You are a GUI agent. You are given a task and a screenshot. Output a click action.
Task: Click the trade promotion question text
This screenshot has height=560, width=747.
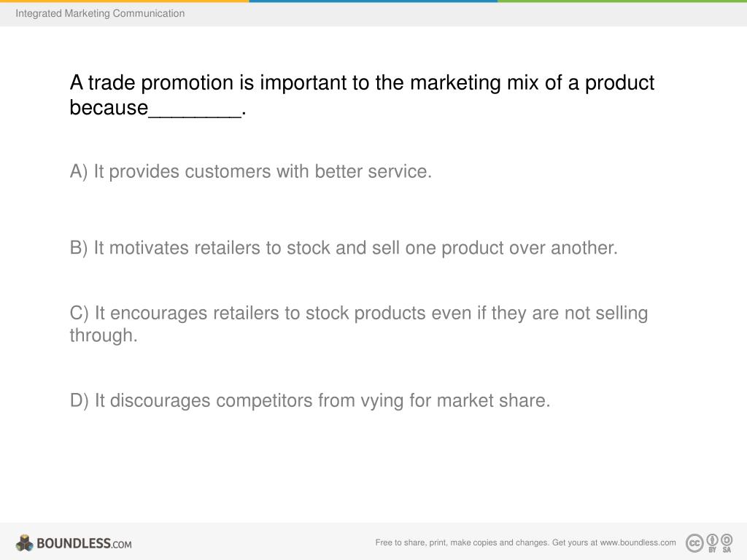pyautogui.click(x=362, y=96)
